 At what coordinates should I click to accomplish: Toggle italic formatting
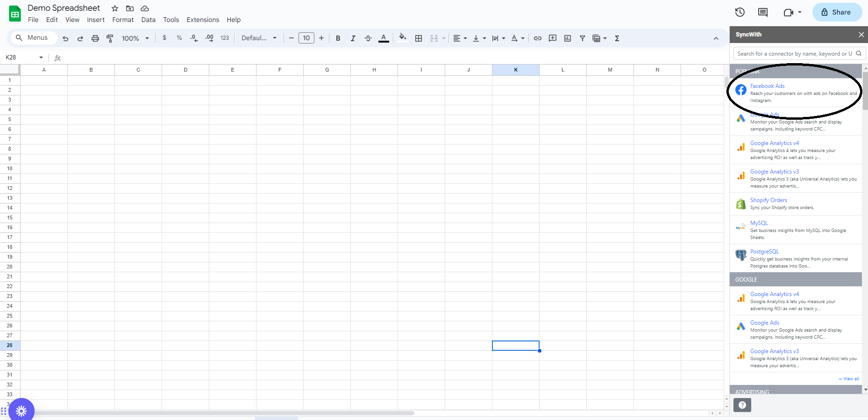(353, 38)
